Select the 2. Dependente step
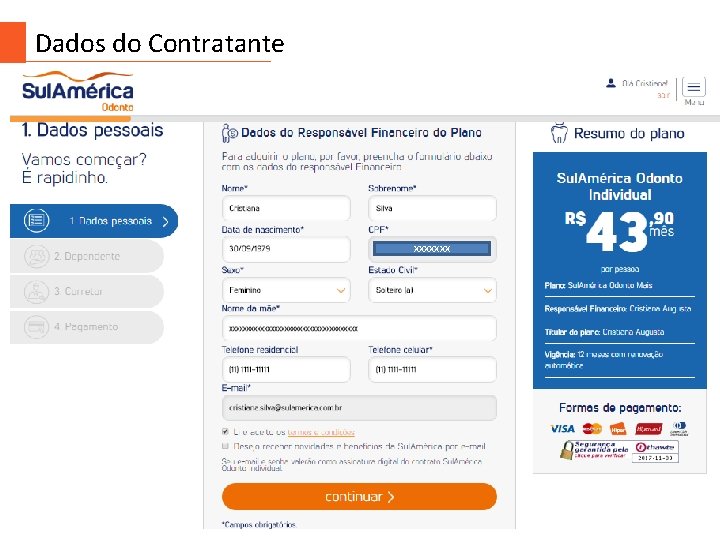 coord(86,256)
